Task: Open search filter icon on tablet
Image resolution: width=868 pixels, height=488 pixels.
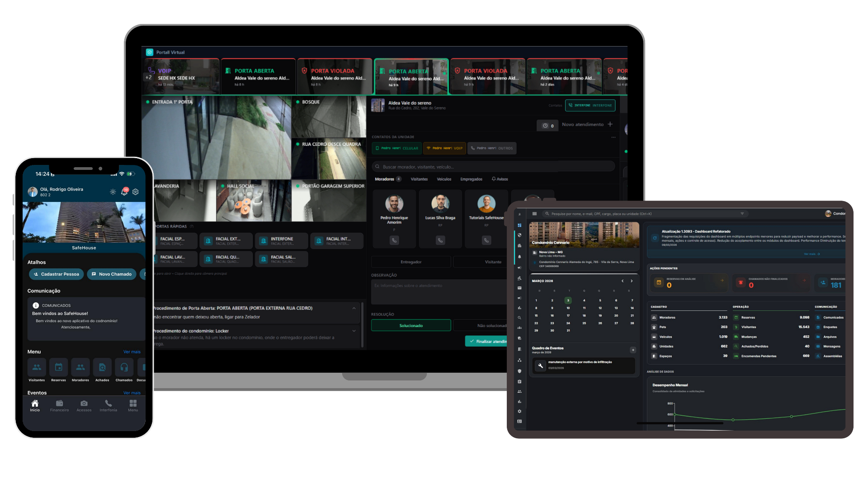Action: (742, 214)
